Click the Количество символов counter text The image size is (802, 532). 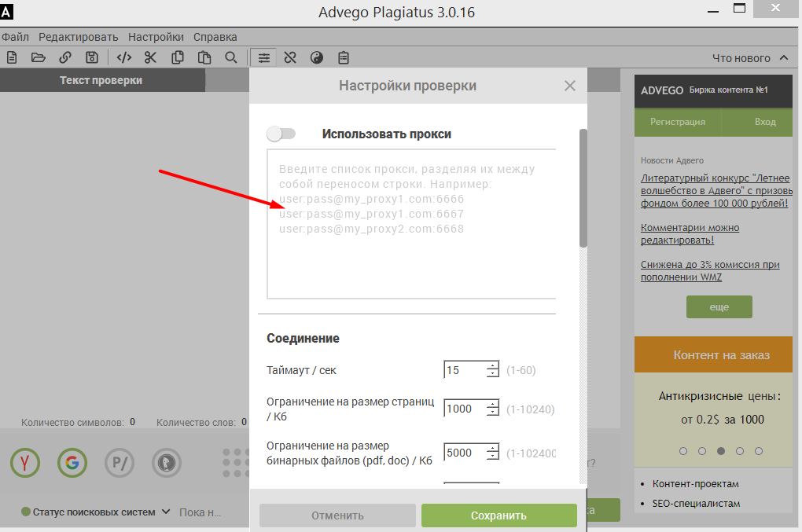coord(79,422)
